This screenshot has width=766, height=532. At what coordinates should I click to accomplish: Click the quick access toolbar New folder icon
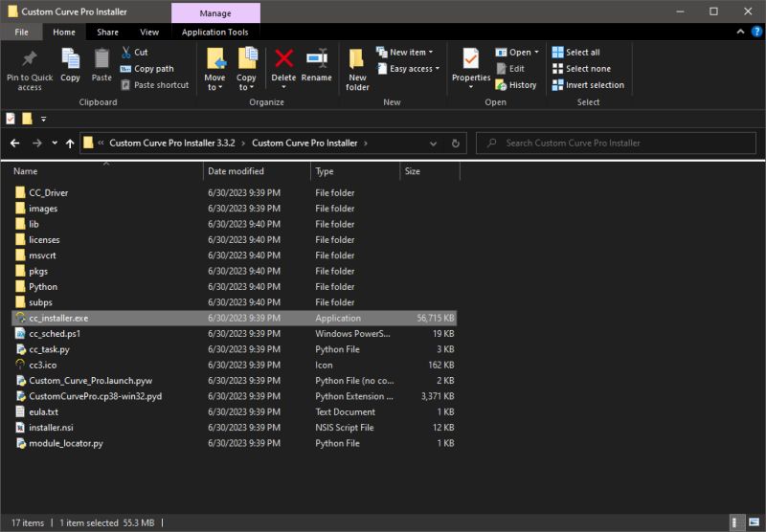point(27,119)
